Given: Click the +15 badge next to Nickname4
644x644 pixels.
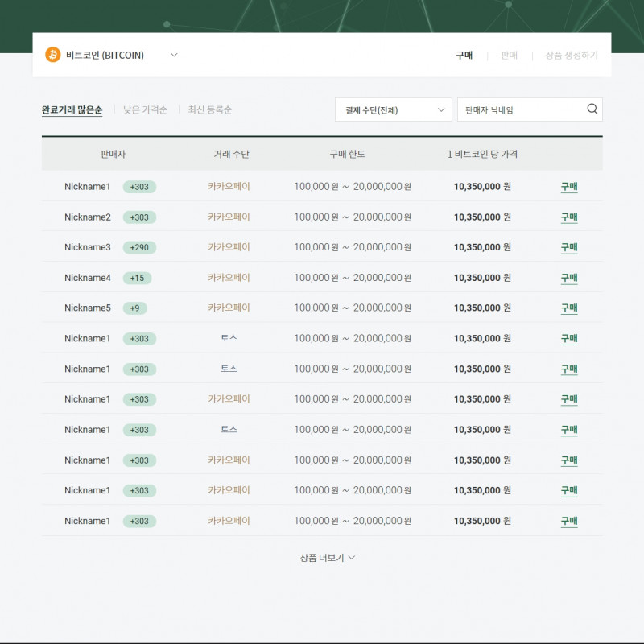Looking at the screenshot, I should tap(137, 278).
